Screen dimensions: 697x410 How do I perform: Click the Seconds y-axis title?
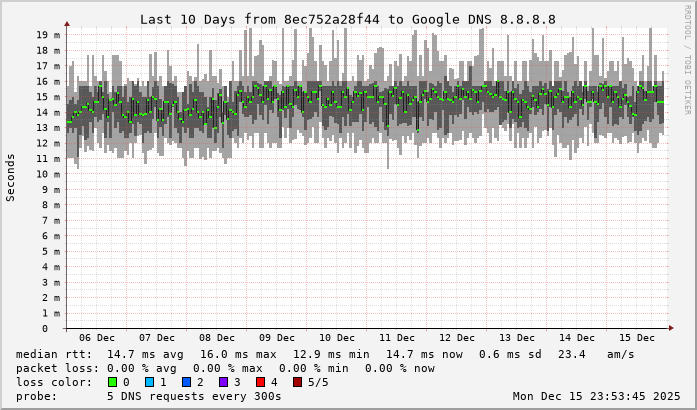[11, 177]
